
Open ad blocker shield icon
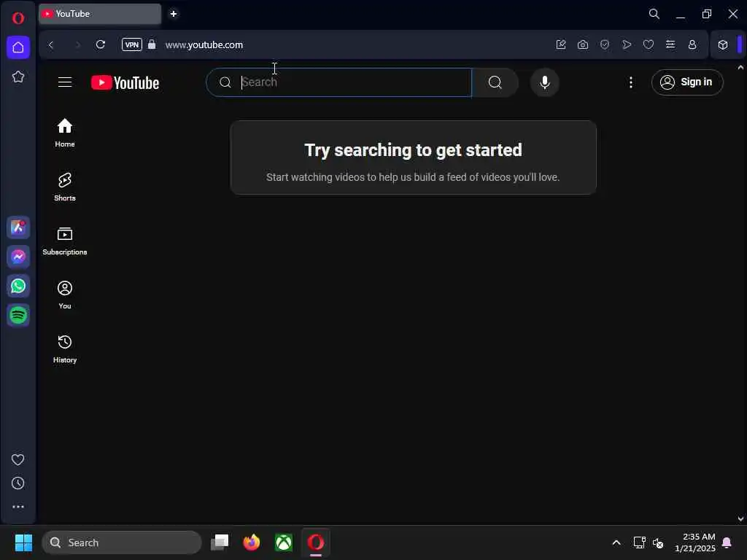[605, 44]
